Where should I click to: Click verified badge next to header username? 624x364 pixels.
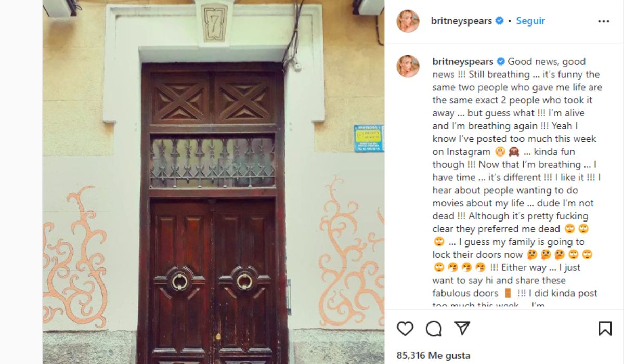[x=500, y=21]
